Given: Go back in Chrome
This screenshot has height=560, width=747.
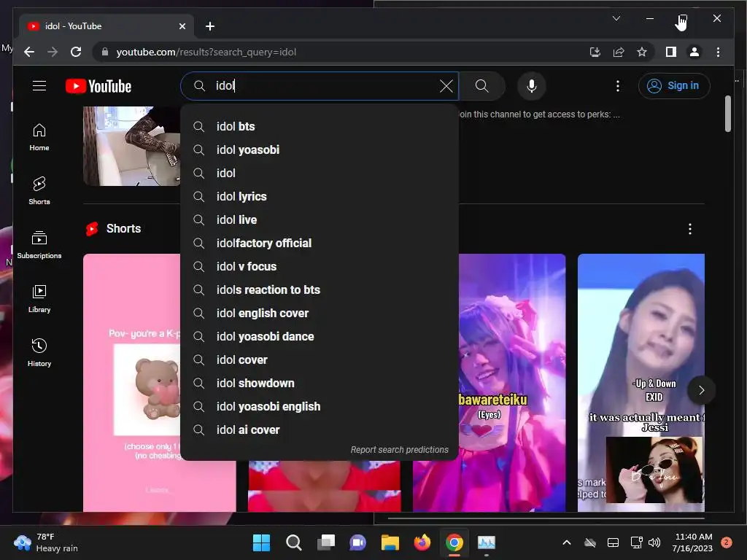Looking at the screenshot, I should [x=29, y=52].
